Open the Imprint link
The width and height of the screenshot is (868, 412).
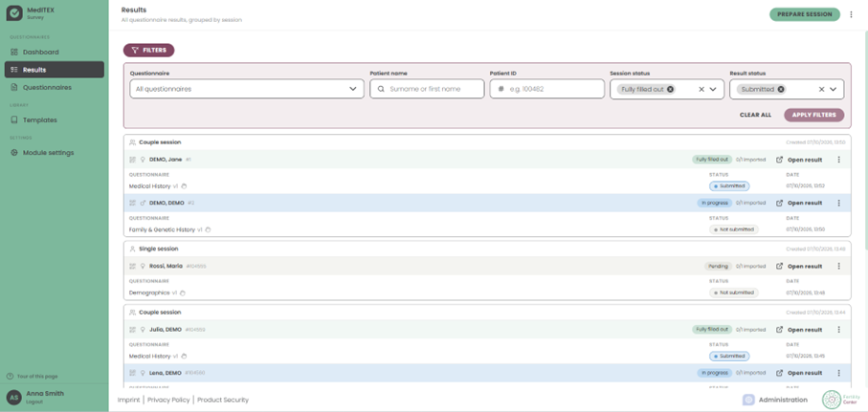128,400
